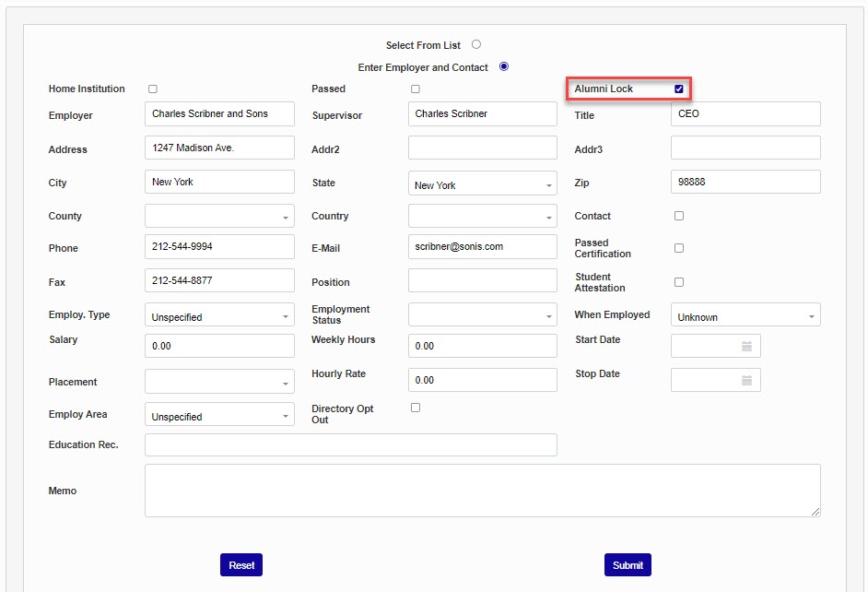Image resolution: width=868 pixels, height=592 pixels.
Task: Open the County dropdown list
Action: (219, 217)
